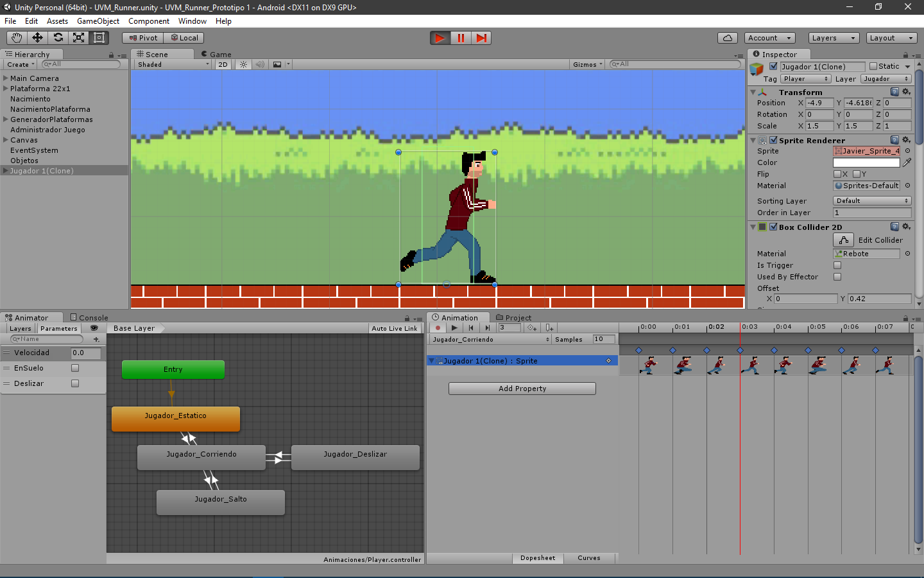The height and width of the screenshot is (578, 924).
Task: Open the Assets menu
Action: [x=57, y=21]
